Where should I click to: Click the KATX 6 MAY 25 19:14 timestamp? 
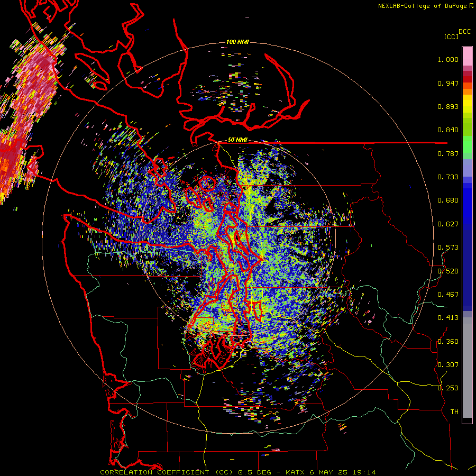331,472
